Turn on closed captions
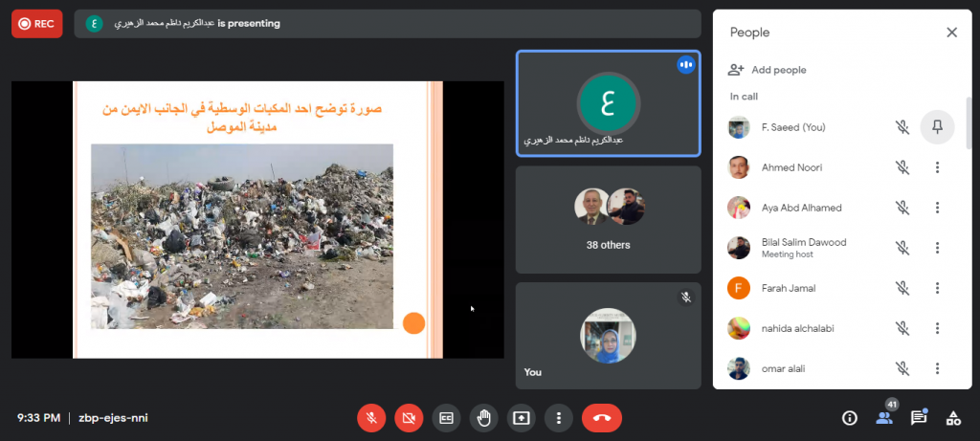980x441 pixels. pos(446,418)
